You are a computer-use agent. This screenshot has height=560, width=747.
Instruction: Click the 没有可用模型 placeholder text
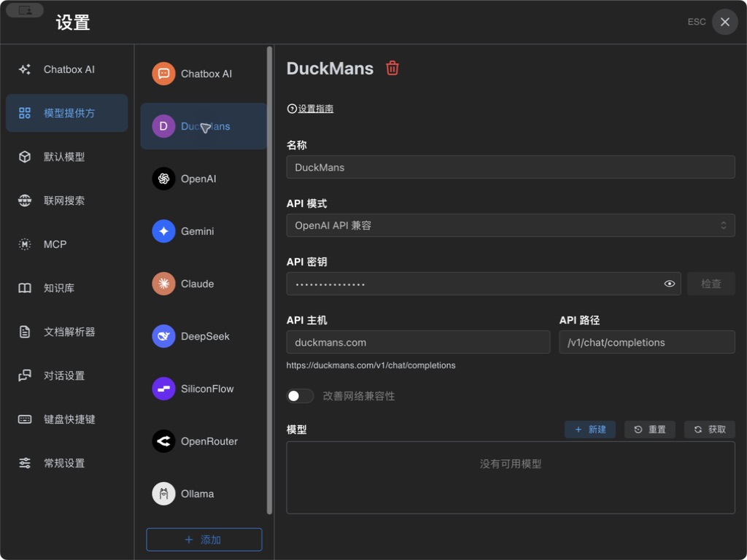click(x=510, y=464)
